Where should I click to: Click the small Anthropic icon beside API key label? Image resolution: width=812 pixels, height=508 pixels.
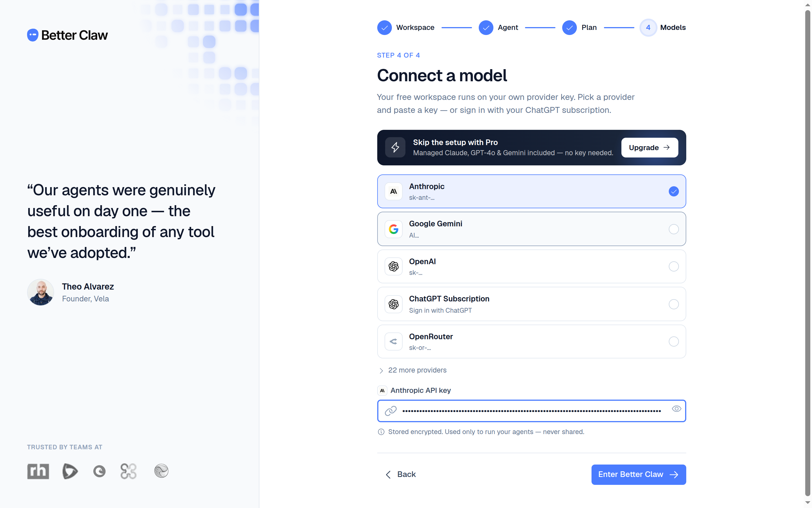pos(382,390)
